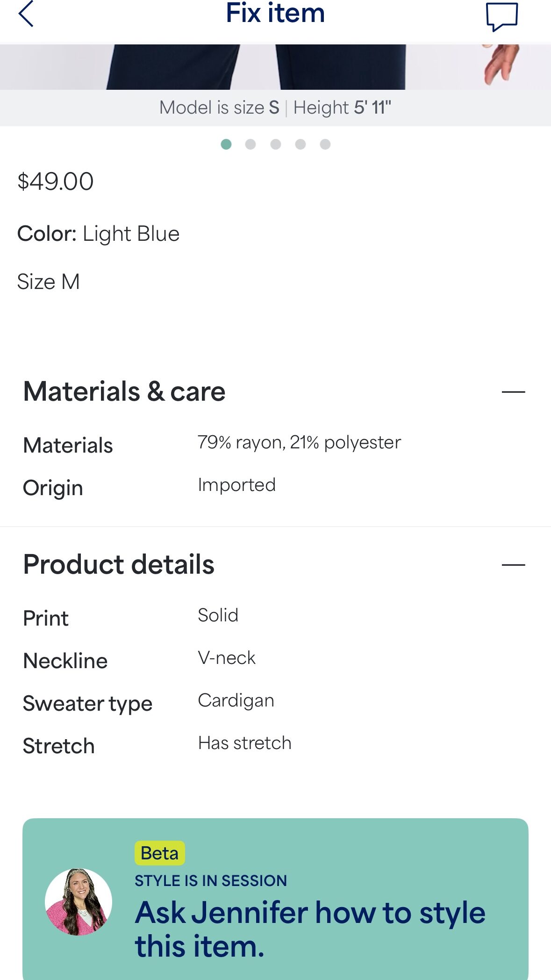Tap the Fix item title

275,13
